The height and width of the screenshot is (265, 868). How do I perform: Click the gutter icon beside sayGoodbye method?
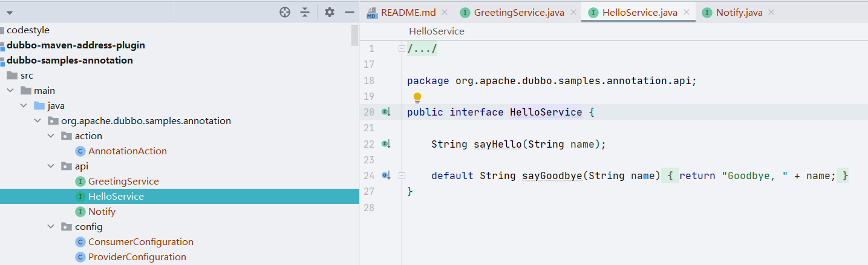coord(386,175)
